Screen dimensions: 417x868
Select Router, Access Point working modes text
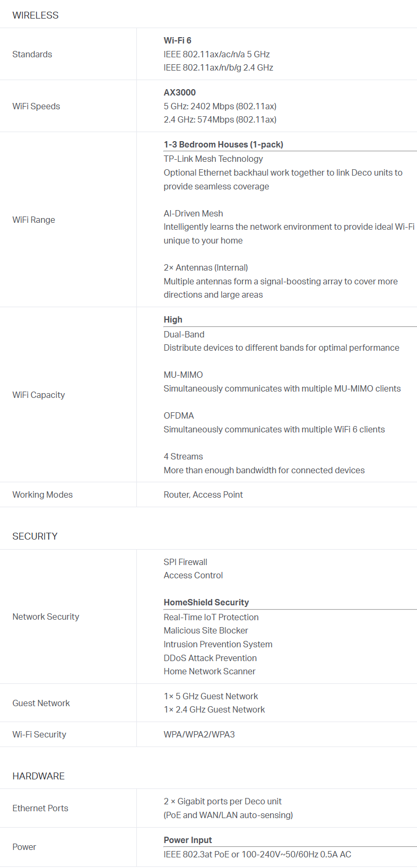coord(203,494)
